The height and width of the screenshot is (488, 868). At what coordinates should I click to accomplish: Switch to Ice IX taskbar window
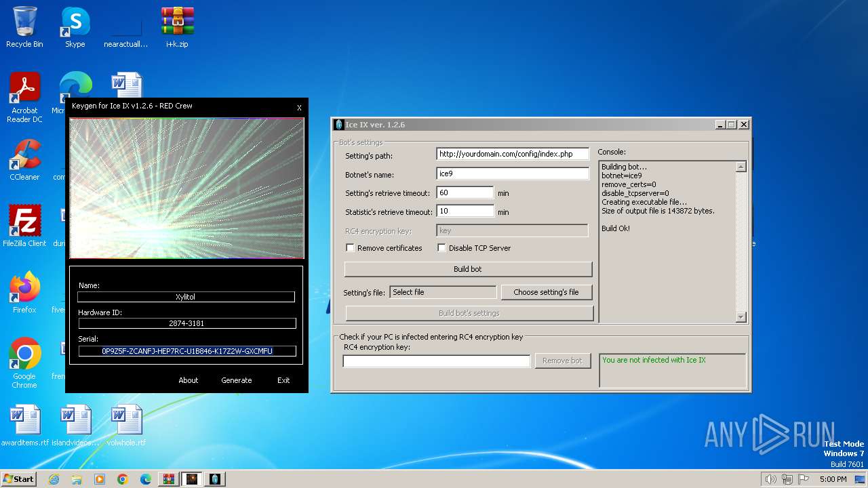tap(215, 479)
